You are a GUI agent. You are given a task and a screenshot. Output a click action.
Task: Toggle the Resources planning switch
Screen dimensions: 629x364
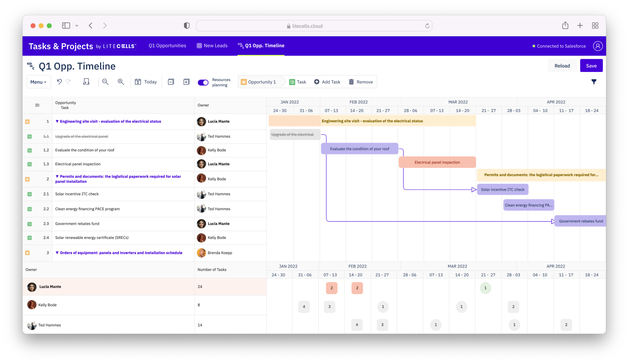coord(203,82)
